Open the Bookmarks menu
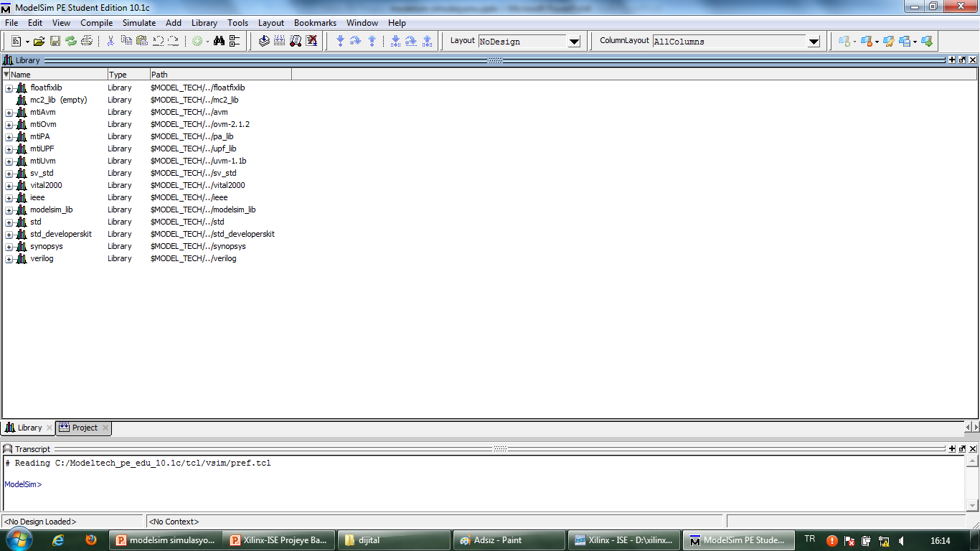This screenshot has width=980, height=551. [315, 23]
